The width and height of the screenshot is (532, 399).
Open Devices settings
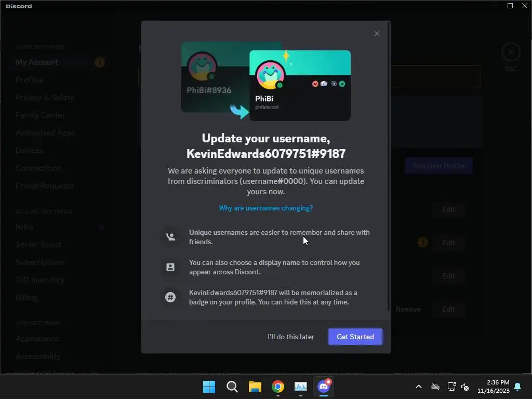(x=30, y=150)
